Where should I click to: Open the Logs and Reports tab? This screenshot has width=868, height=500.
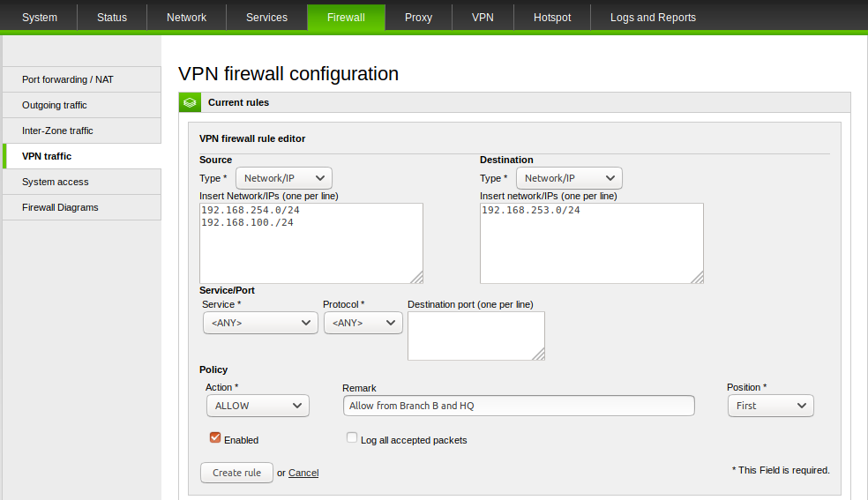653,18
